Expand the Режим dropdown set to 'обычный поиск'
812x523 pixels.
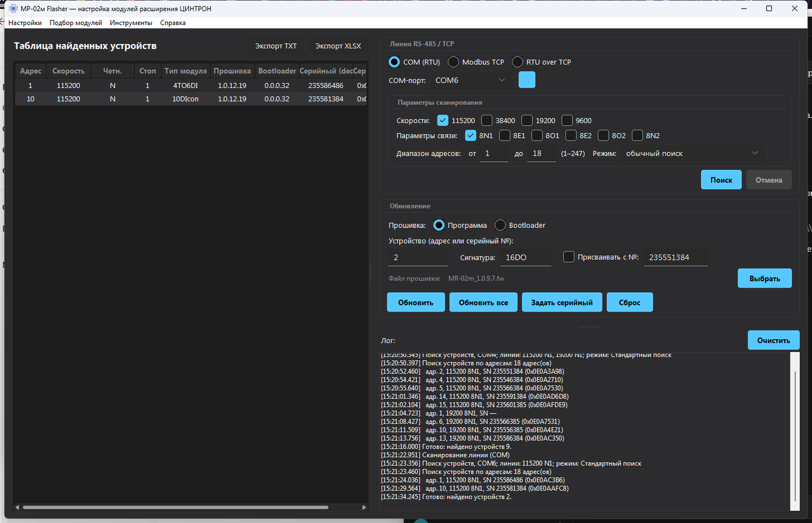693,154
